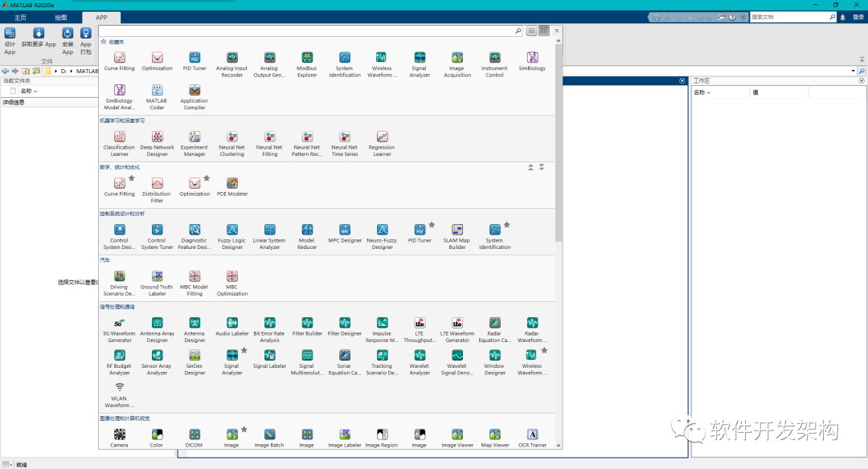This screenshot has height=469, width=868.
Task: Click the back navigation arrow in folder toolbar
Action: 5,71
